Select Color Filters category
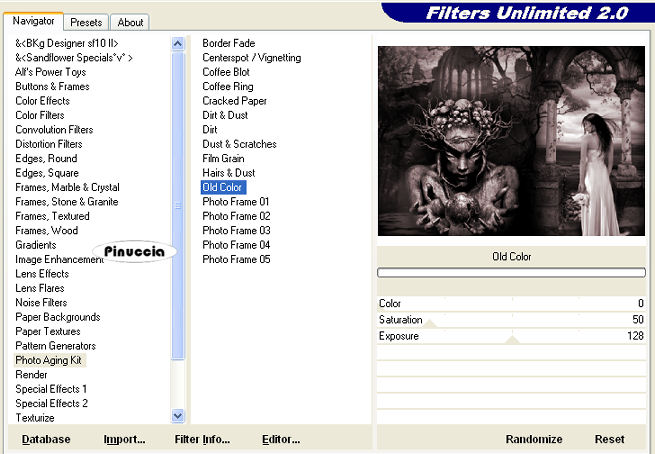This screenshot has width=655, height=454. [40, 115]
